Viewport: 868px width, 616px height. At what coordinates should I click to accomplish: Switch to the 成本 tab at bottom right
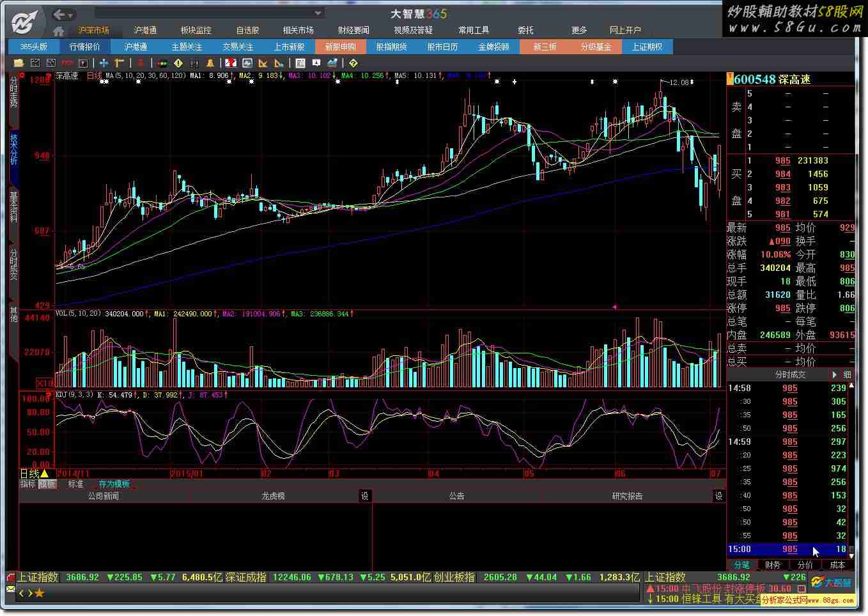click(837, 565)
